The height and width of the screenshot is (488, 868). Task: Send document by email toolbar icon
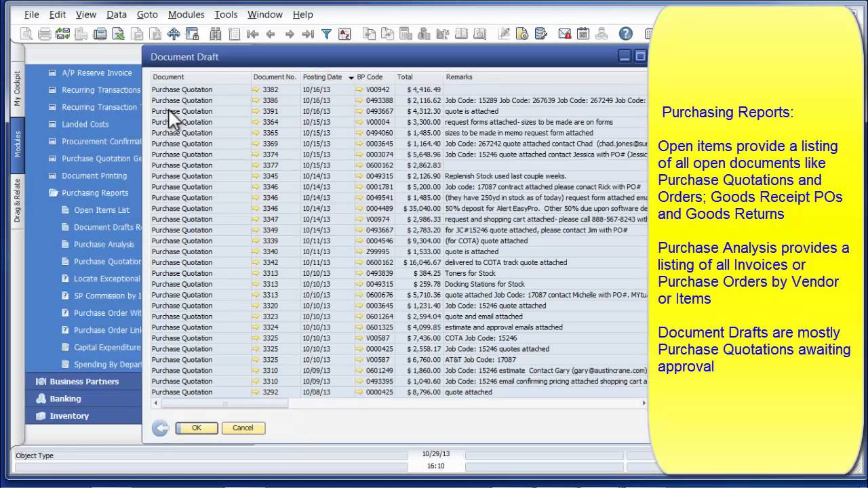62,34
